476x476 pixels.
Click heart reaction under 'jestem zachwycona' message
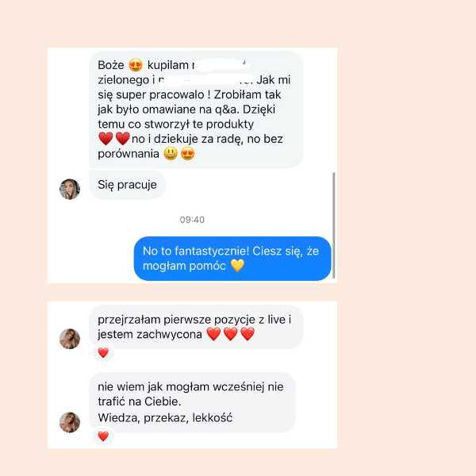point(103,353)
